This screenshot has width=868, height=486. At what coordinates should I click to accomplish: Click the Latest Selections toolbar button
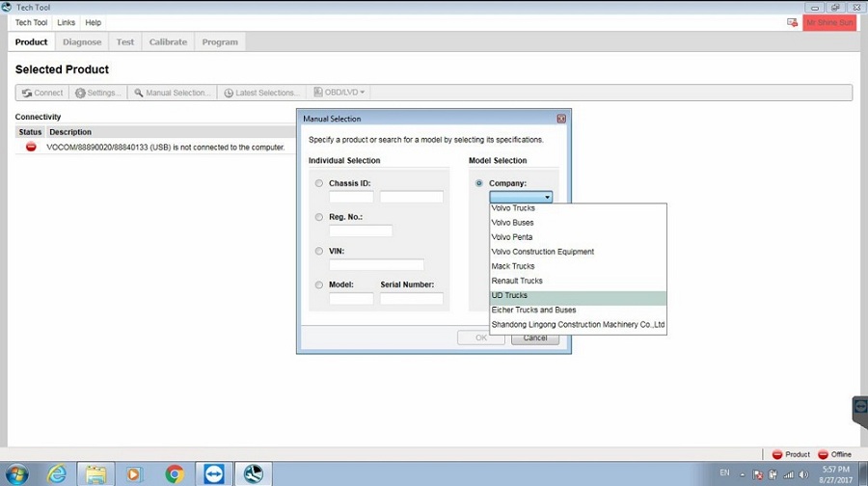[260, 93]
